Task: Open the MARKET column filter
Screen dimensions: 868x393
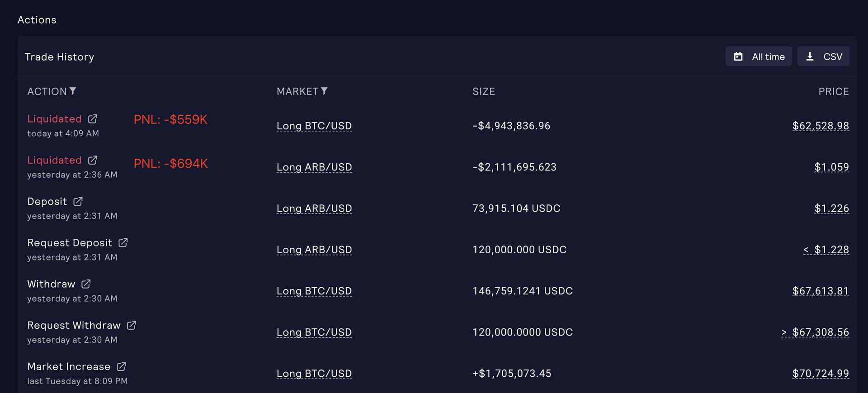Action: tap(325, 91)
